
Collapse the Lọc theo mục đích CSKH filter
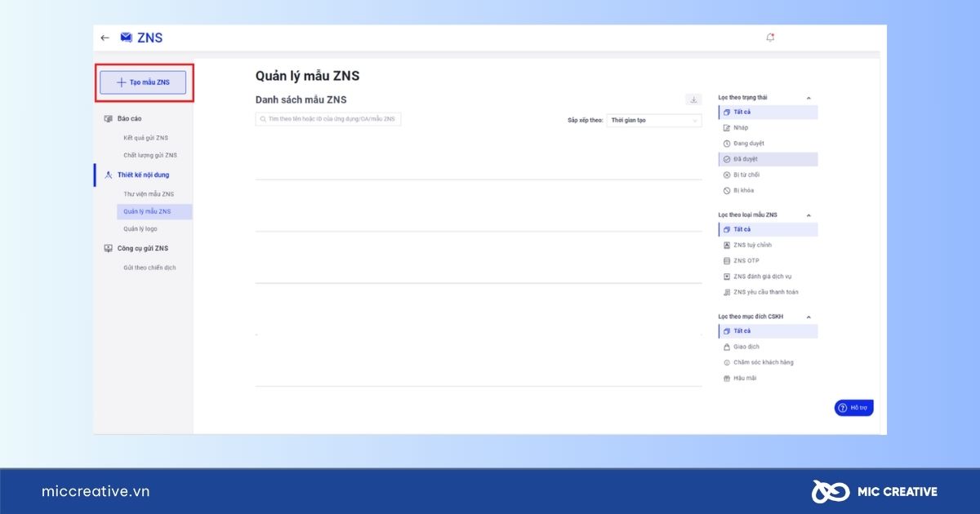pos(808,317)
